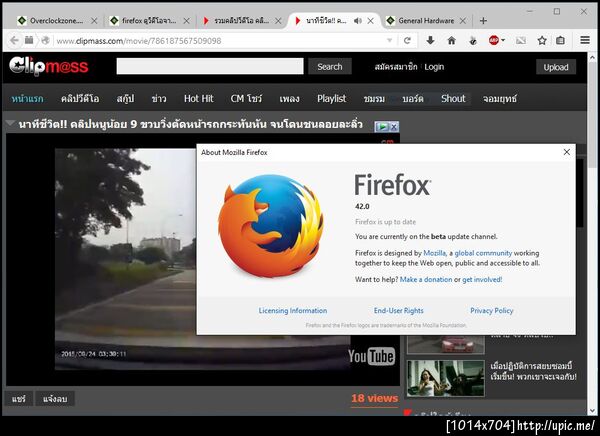
Task: Close the About Mozilla Firefox dialog
Action: point(567,152)
